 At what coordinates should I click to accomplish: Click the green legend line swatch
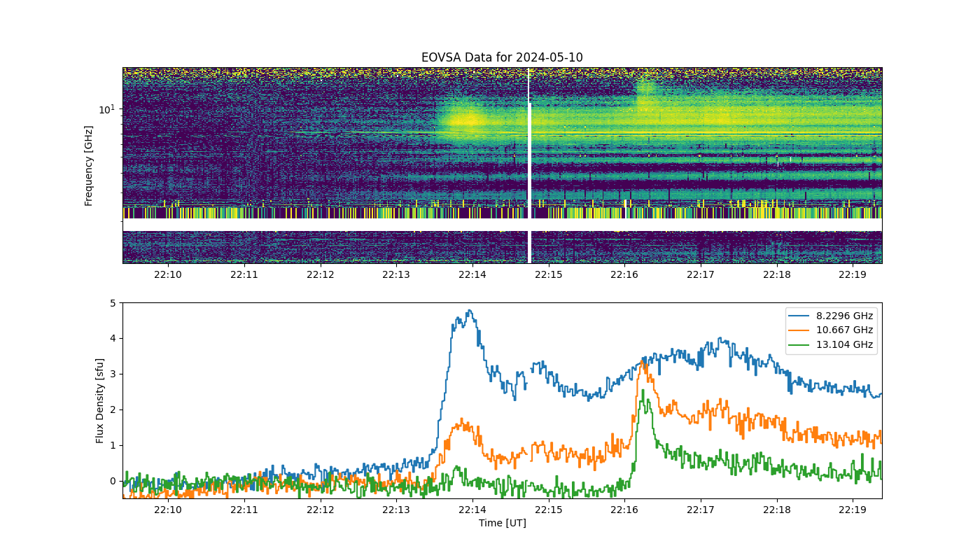coord(800,344)
